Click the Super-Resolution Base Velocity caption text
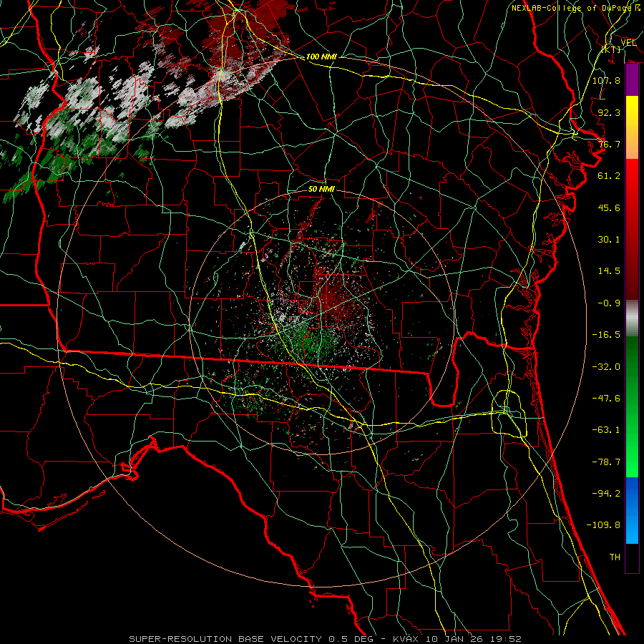 (x=326, y=639)
